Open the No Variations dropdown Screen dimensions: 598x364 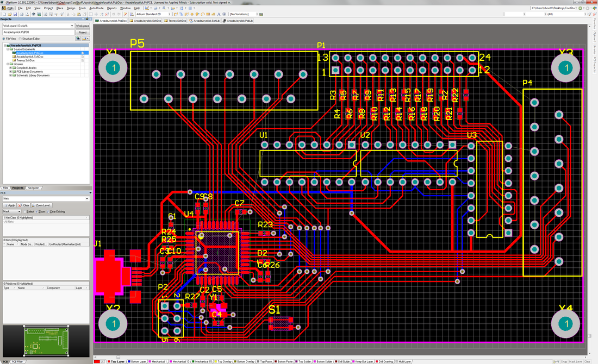[x=258, y=14]
